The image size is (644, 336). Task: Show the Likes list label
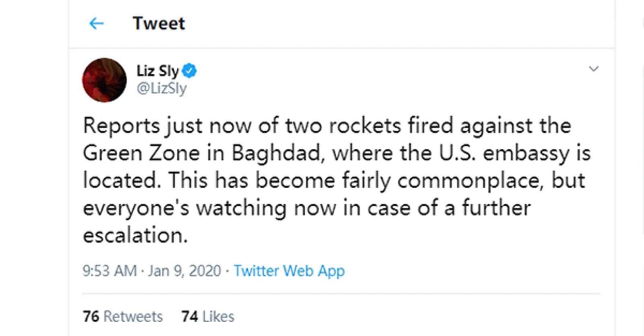[218, 317]
